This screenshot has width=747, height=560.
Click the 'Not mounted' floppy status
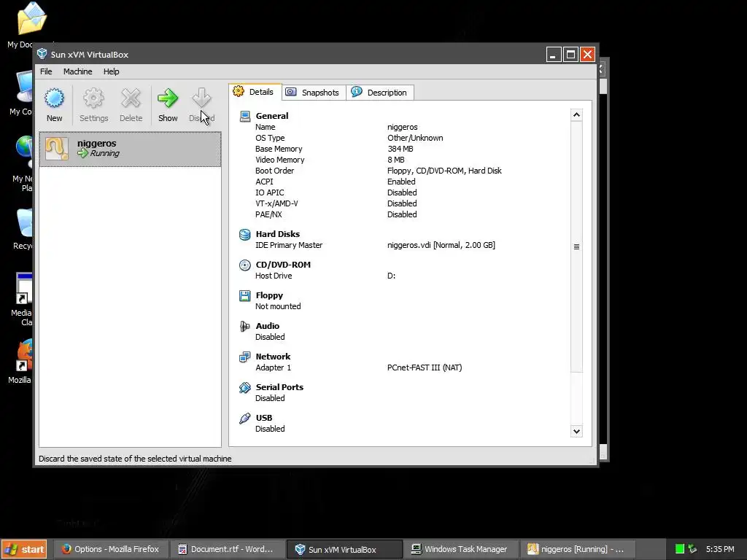pos(278,306)
